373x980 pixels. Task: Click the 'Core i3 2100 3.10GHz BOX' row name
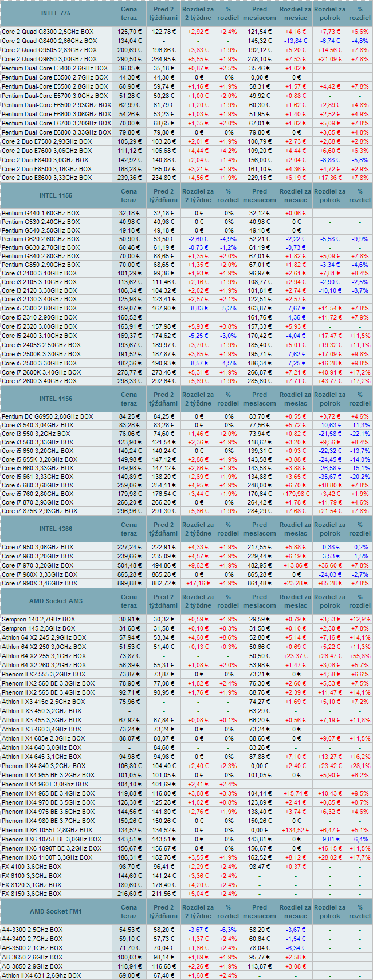(39, 274)
